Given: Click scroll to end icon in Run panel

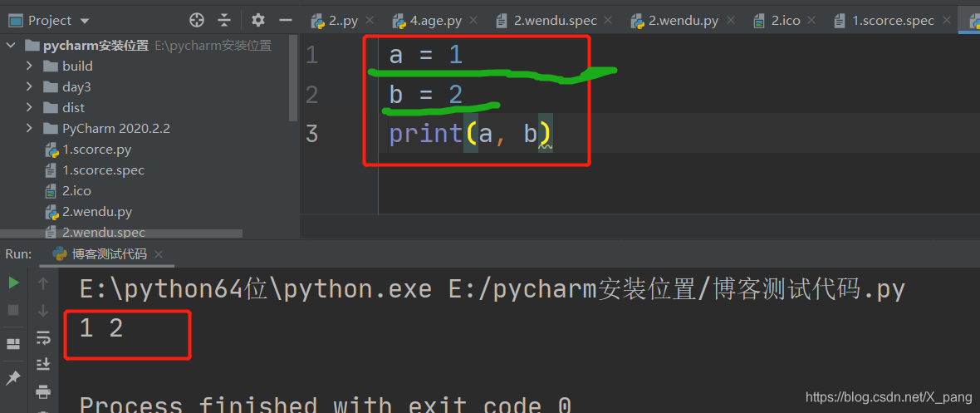Looking at the screenshot, I should click(43, 364).
